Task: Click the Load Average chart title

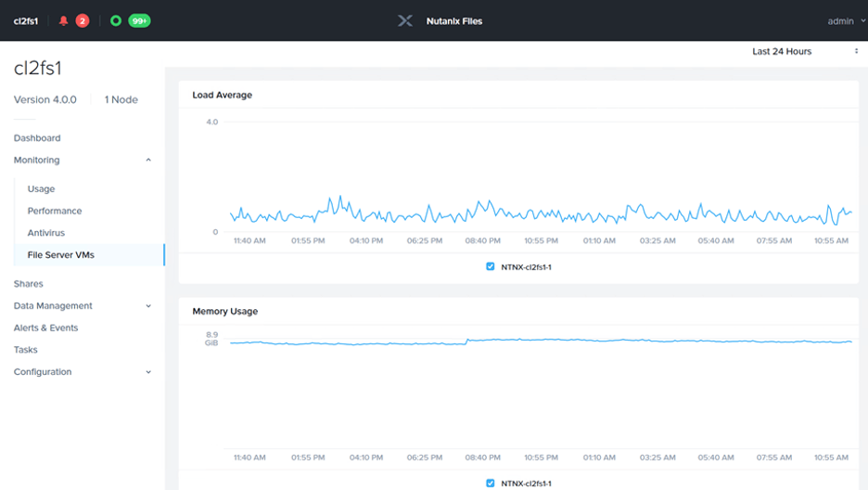Action: (222, 95)
